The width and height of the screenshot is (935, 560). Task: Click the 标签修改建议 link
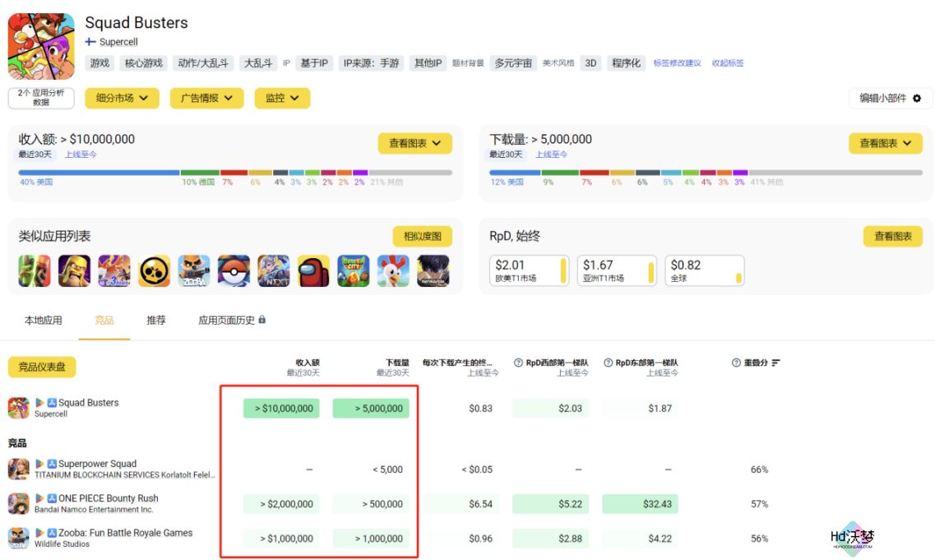[678, 63]
